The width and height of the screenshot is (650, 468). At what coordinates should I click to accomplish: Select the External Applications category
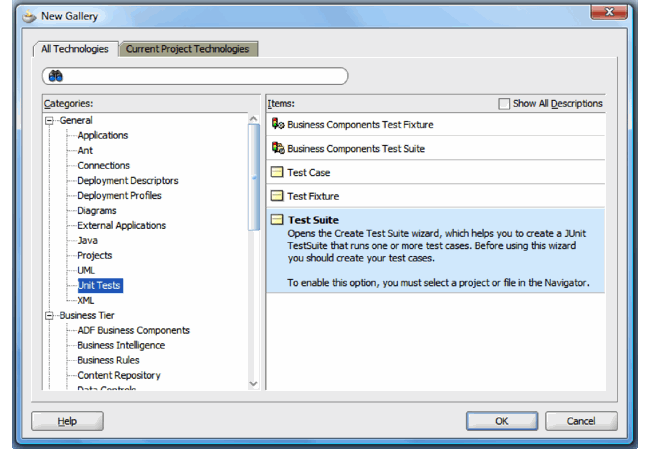(121, 226)
